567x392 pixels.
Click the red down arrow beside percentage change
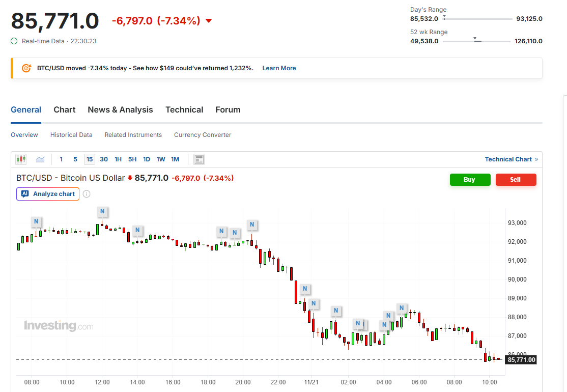click(208, 21)
